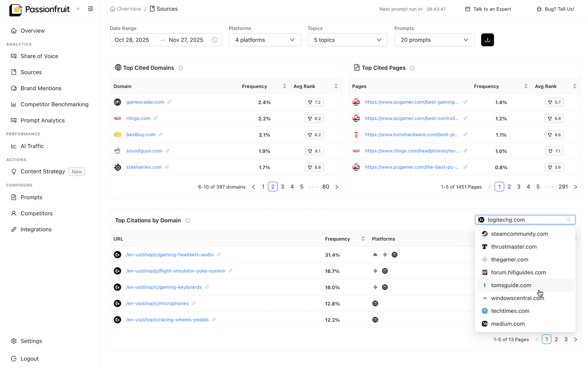Click "Talk to an Expert"
Viewport: 588px width, 368px height.
[492, 9]
